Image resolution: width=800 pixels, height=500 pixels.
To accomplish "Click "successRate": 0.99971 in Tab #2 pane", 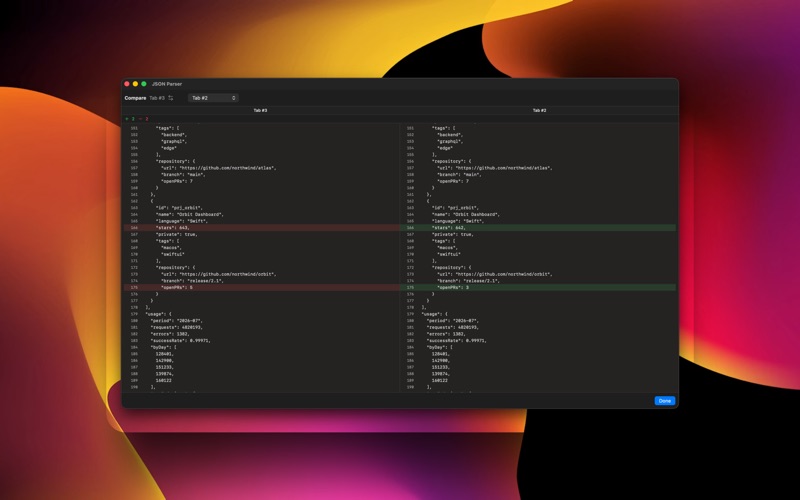I will (457, 340).
